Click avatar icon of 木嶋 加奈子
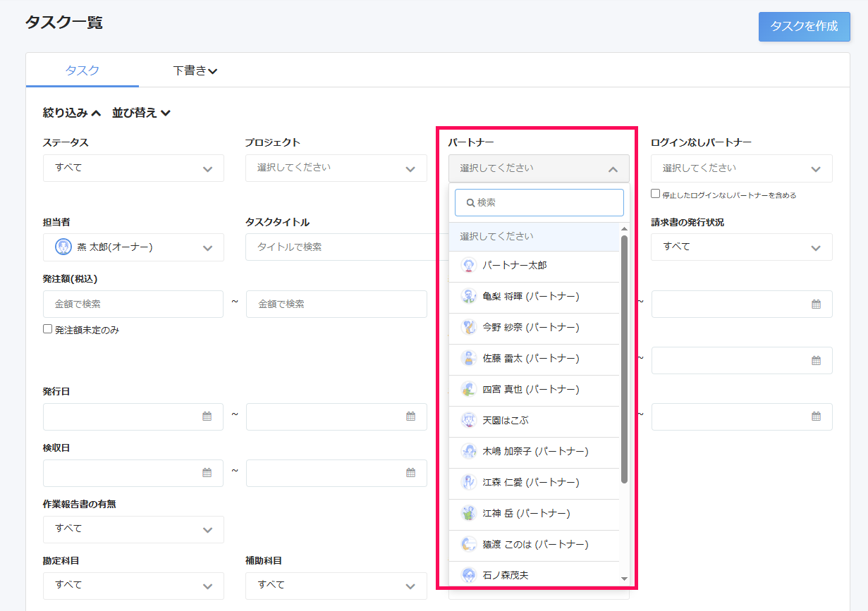 (469, 452)
